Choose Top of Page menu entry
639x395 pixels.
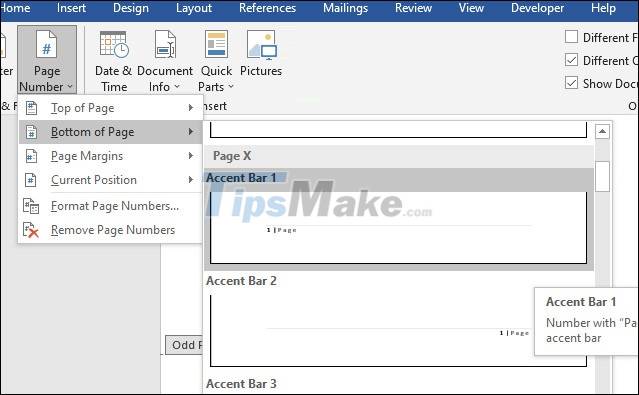coord(110,108)
